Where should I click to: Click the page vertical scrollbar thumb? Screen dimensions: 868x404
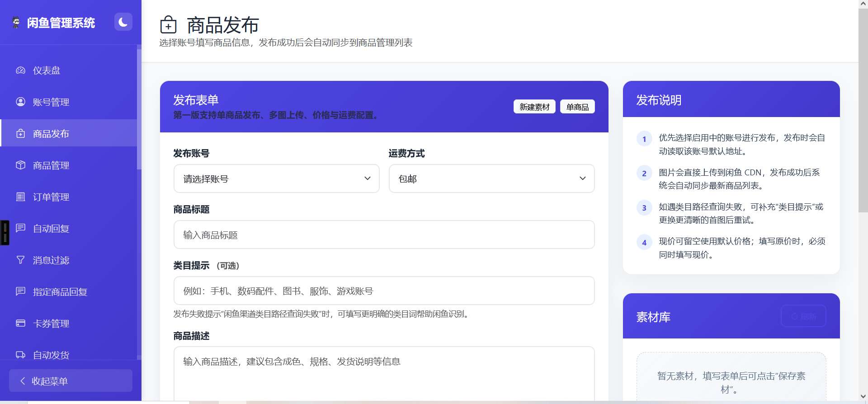863,110
